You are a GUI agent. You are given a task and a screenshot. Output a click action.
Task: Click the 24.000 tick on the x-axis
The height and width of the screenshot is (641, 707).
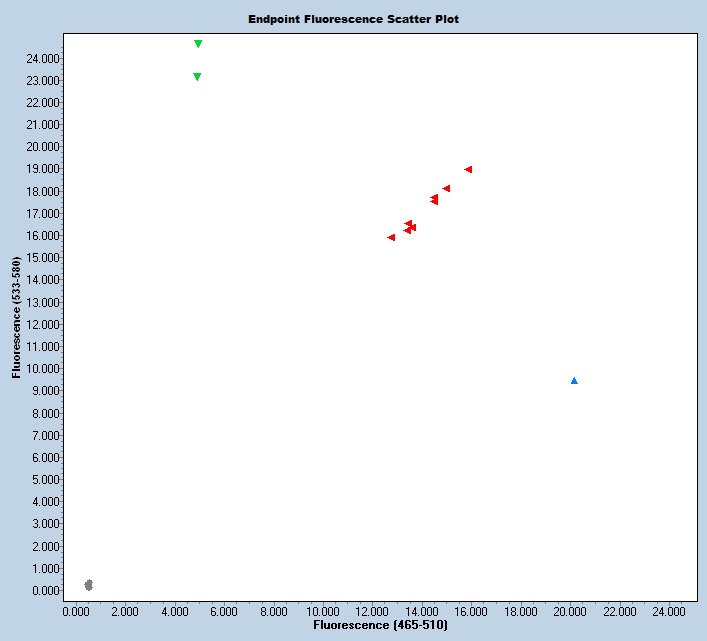pyautogui.click(x=668, y=611)
